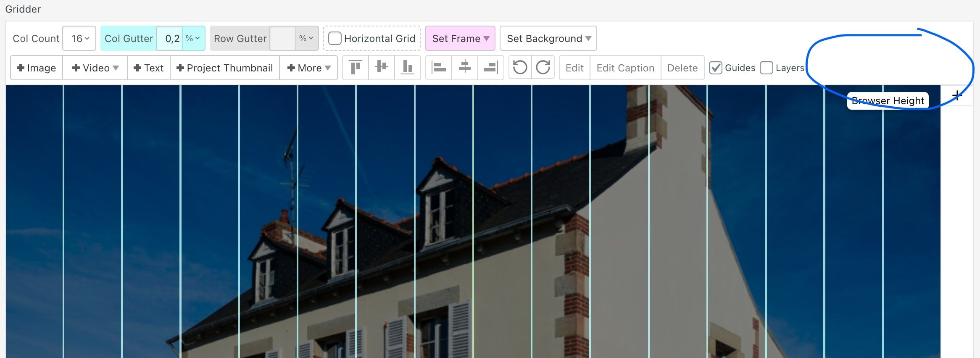Click the Col Gutter value field
This screenshot has height=358, width=980.
(x=171, y=38)
